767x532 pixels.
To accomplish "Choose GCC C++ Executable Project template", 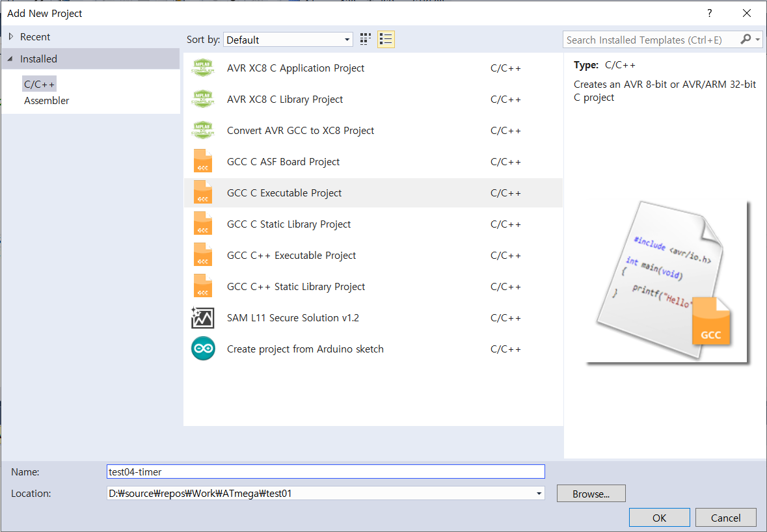I will [x=373, y=255].
